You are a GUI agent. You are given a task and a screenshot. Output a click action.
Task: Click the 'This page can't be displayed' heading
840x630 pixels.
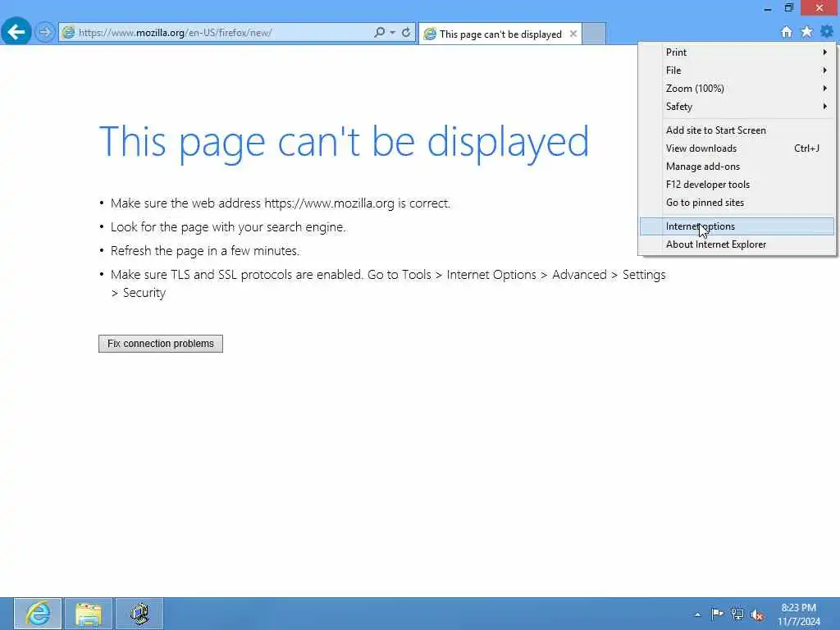pos(344,142)
